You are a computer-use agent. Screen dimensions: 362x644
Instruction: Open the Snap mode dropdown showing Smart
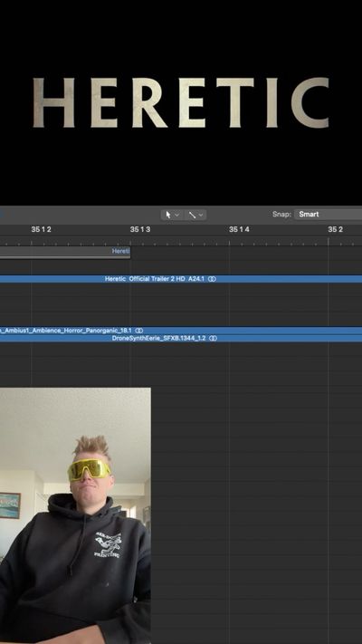(x=328, y=214)
